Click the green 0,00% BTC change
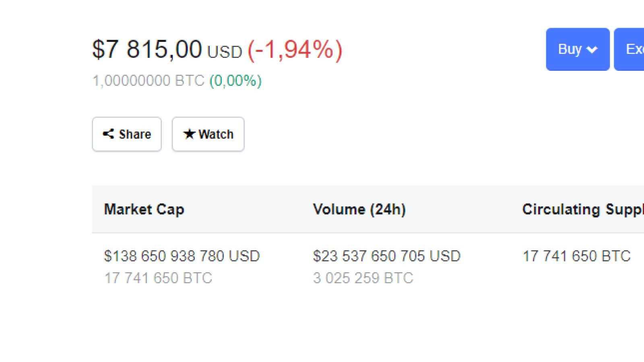644x362 pixels. [235, 80]
